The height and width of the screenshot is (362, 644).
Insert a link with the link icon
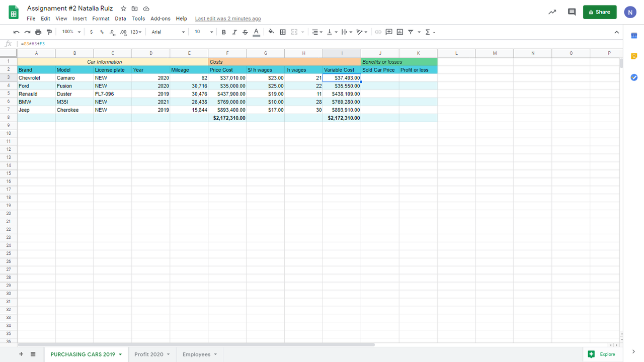(378, 32)
